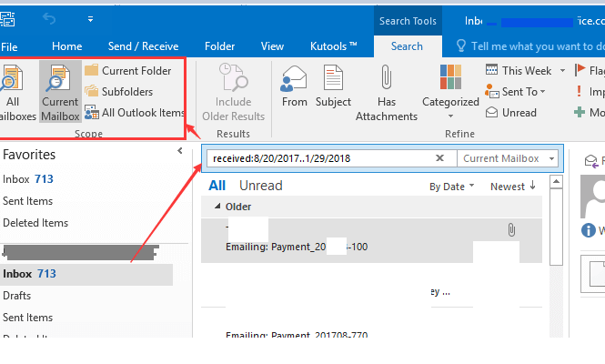Select the mailbox Inbox 713 folder

[86, 274]
